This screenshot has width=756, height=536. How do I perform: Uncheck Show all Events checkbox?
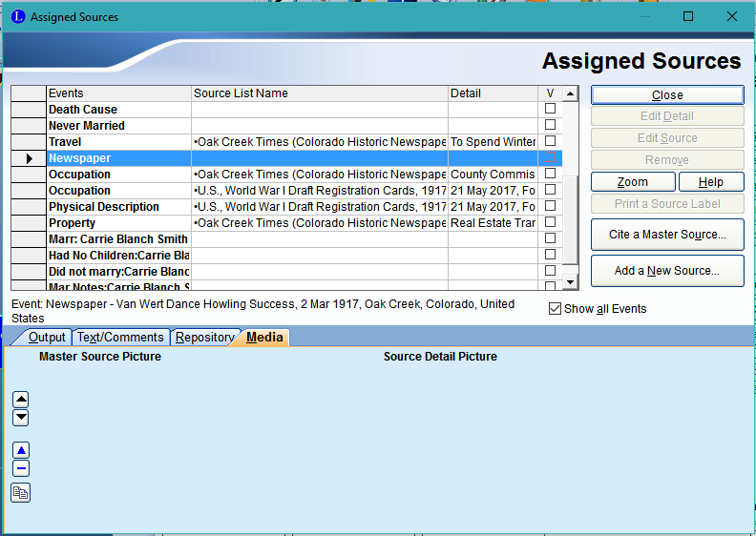(555, 309)
